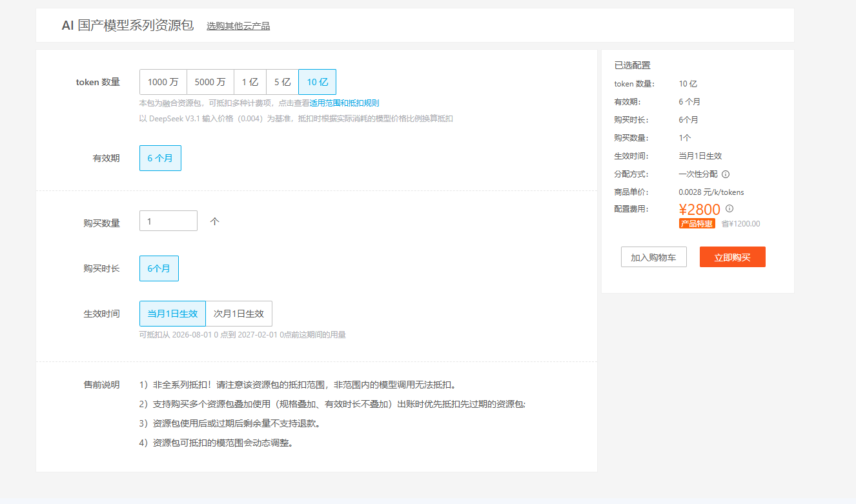Click the 0.0028 元/k/tokens unit price
The image size is (856, 504).
click(711, 192)
